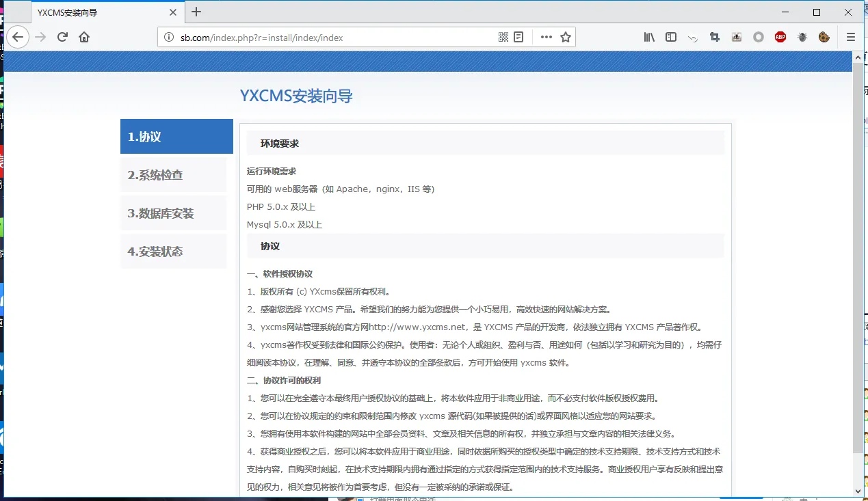Toggle the sidebar view icon
This screenshot has height=501, width=868.
671,38
